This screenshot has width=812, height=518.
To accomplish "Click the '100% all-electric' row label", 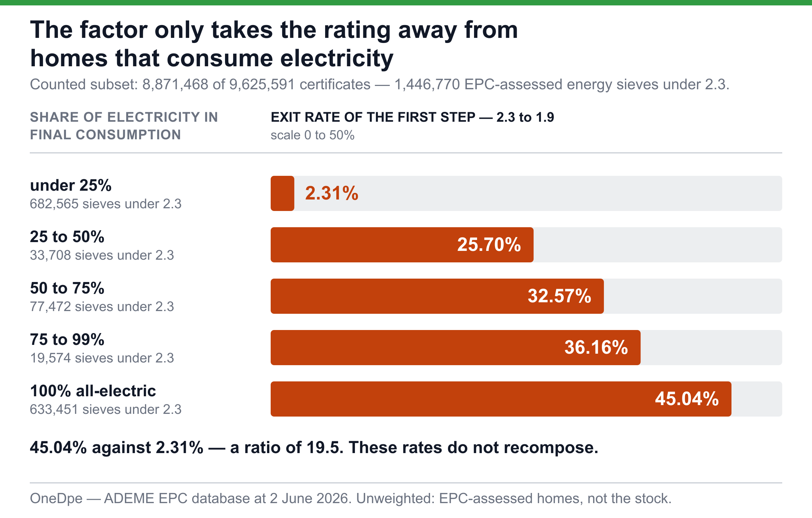I will [x=93, y=391].
